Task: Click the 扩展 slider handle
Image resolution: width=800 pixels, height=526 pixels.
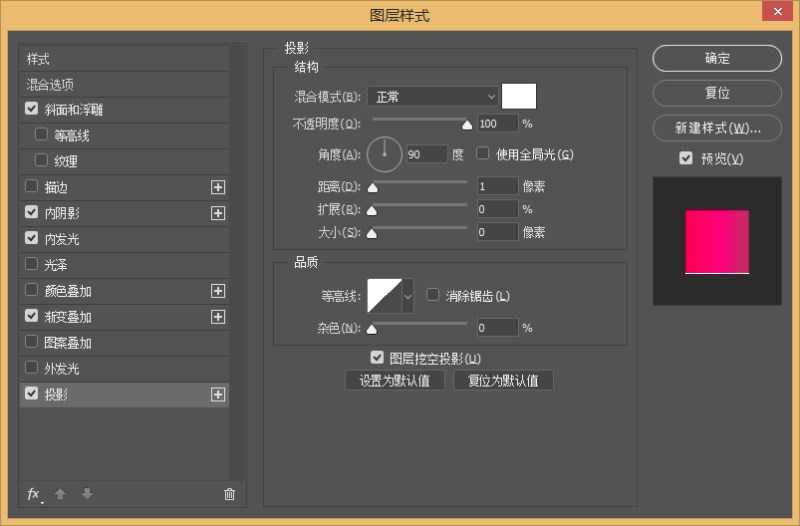Action: (x=372, y=210)
